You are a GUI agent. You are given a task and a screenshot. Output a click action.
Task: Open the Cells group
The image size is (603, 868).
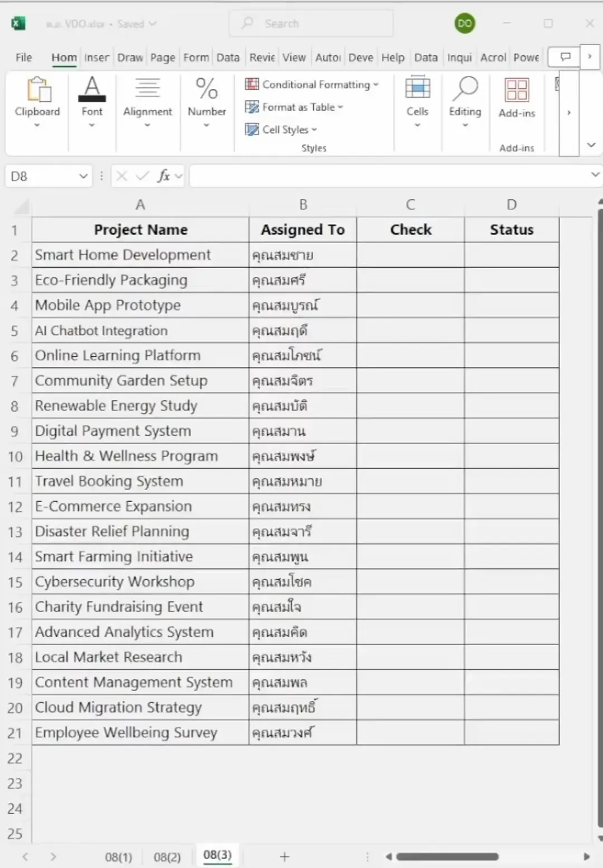pyautogui.click(x=418, y=103)
